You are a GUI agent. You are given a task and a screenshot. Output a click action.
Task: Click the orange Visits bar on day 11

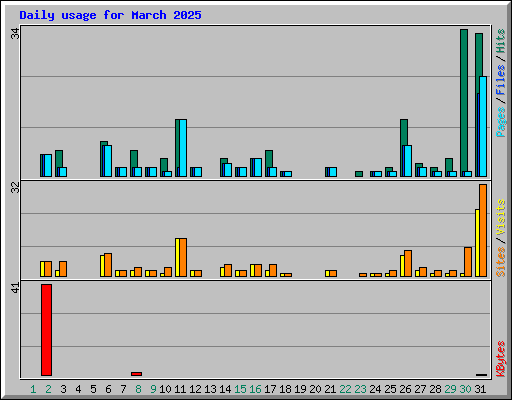point(183,257)
